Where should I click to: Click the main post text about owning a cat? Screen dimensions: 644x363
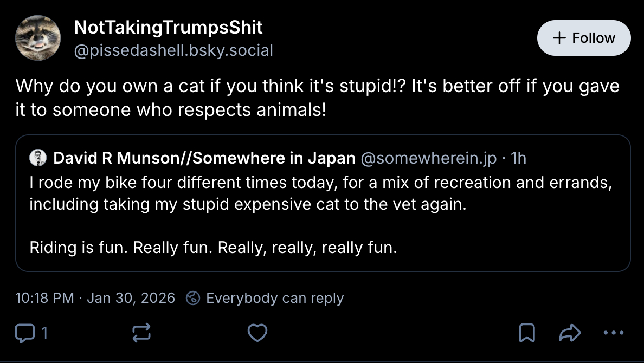click(317, 98)
